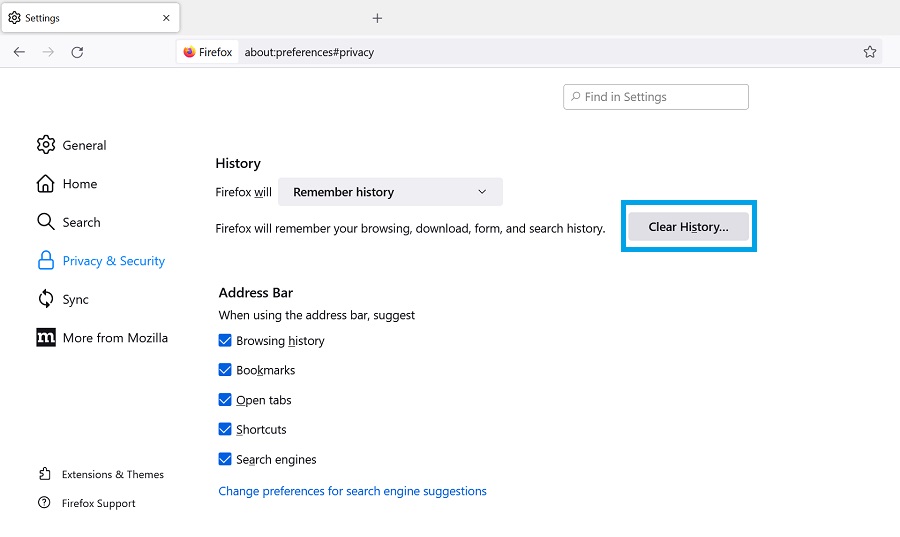Open search engine suggestions preferences link

click(x=352, y=491)
